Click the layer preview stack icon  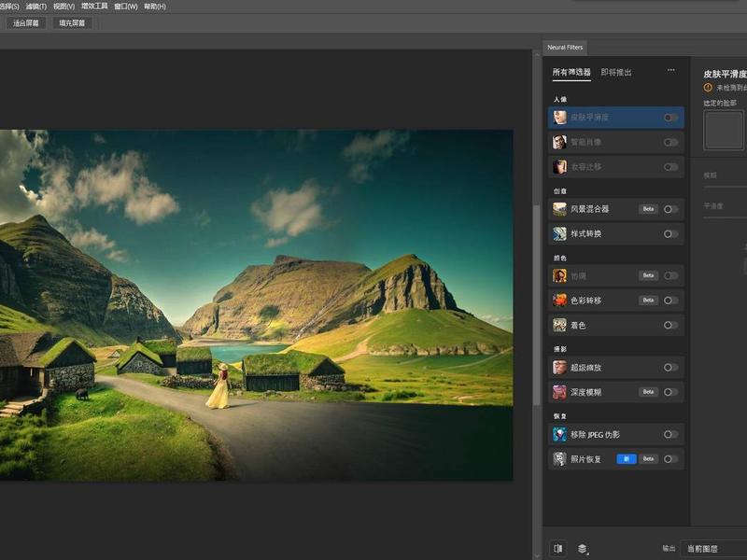click(x=583, y=549)
